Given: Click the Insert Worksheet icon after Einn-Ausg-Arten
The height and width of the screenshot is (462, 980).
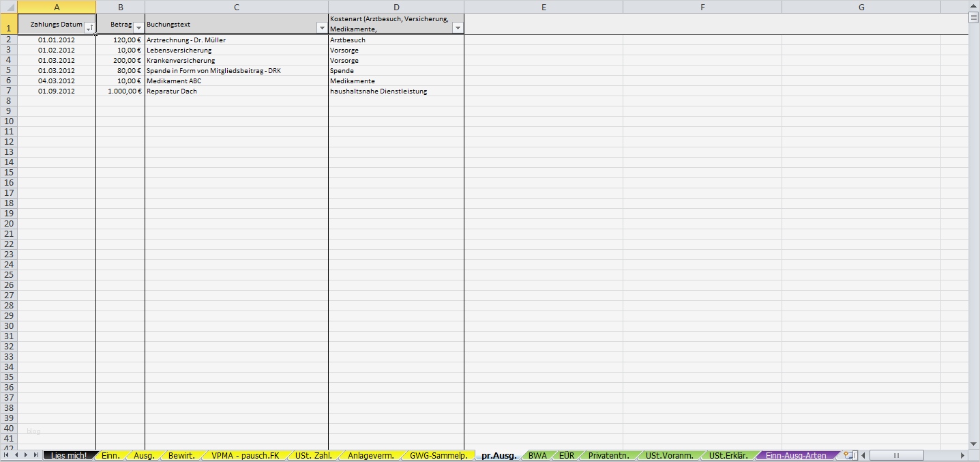Looking at the screenshot, I should tap(848, 454).
